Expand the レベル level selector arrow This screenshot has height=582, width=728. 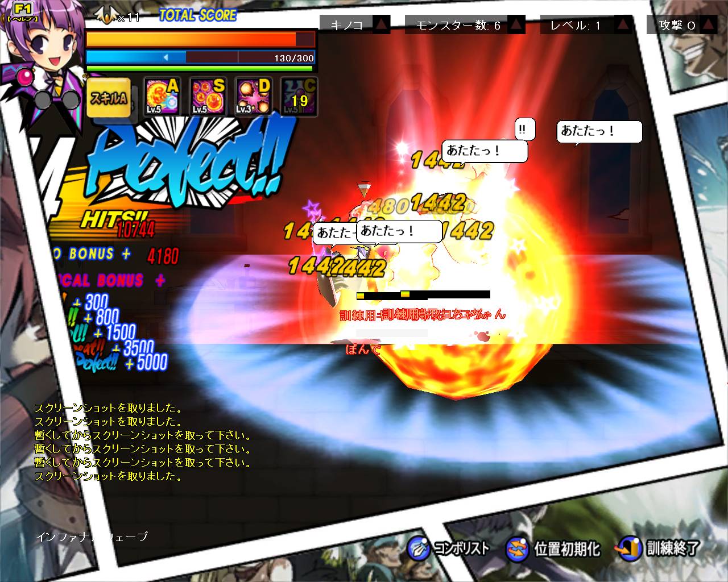coord(624,24)
